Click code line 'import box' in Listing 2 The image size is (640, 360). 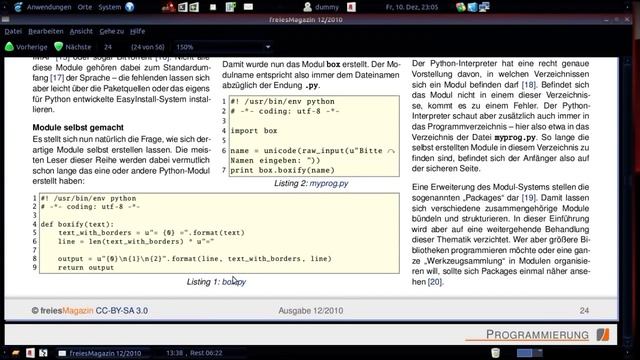tap(254, 131)
